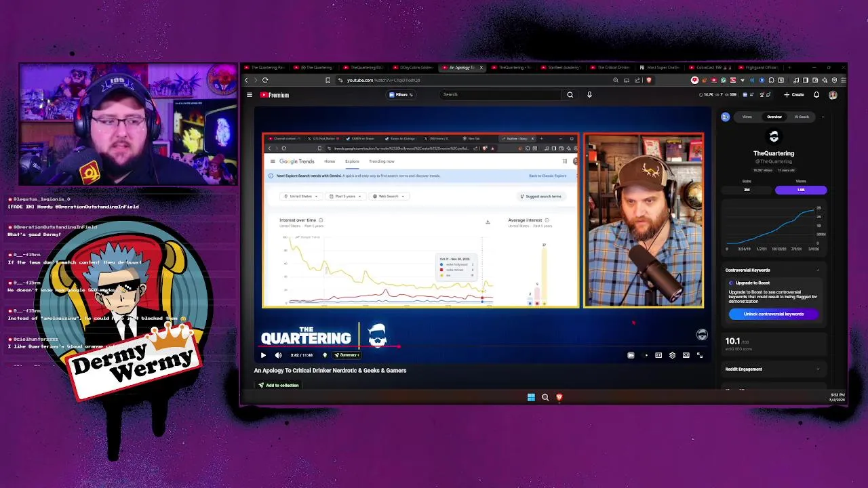This screenshot has height=488, width=868.
Task: Click Add to collection button
Action: point(278,385)
